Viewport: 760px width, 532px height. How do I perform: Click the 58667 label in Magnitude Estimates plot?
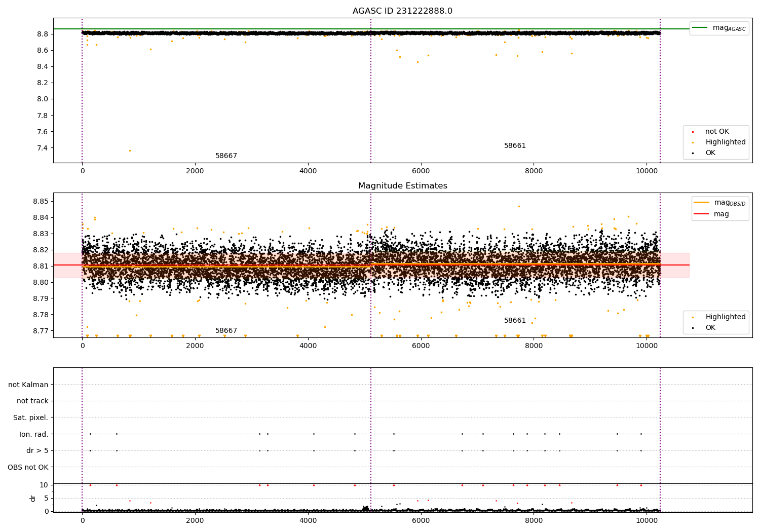[226, 331]
